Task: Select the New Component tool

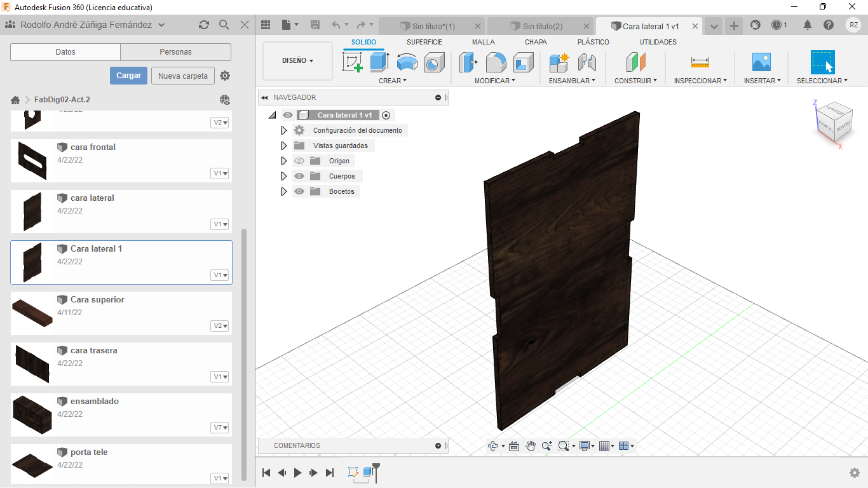Action: tap(559, 62)
